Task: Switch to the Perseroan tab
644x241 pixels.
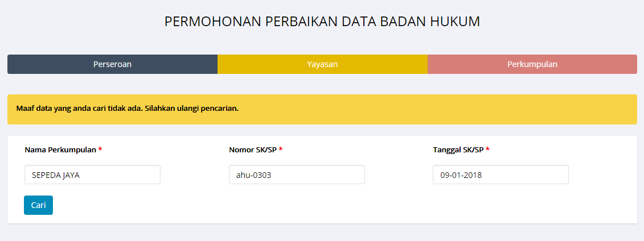Action: point(112,64)
